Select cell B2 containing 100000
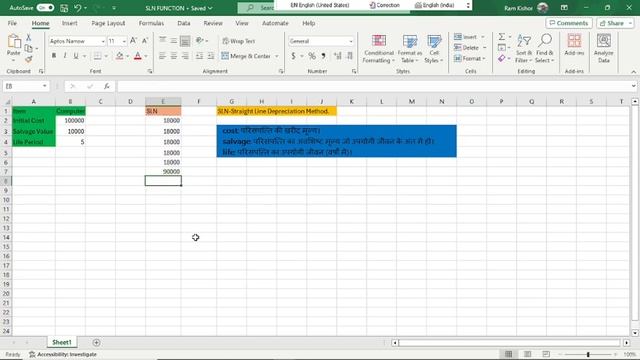Viewport: 640px width, 360px height. coord(70,120)
